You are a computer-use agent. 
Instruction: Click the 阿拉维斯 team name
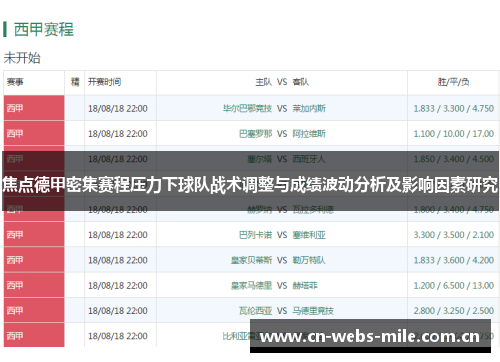coord(309,134)
